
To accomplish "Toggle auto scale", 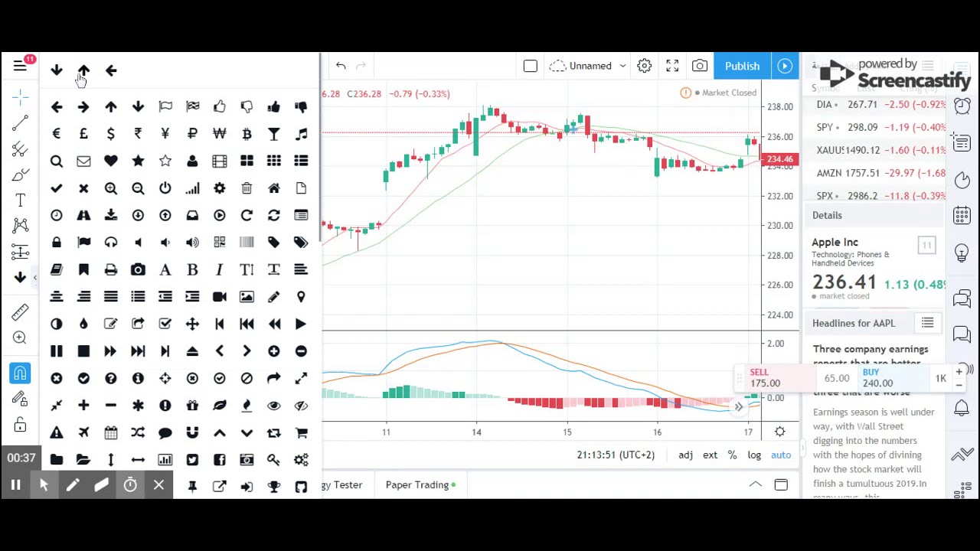I will 781,455.
